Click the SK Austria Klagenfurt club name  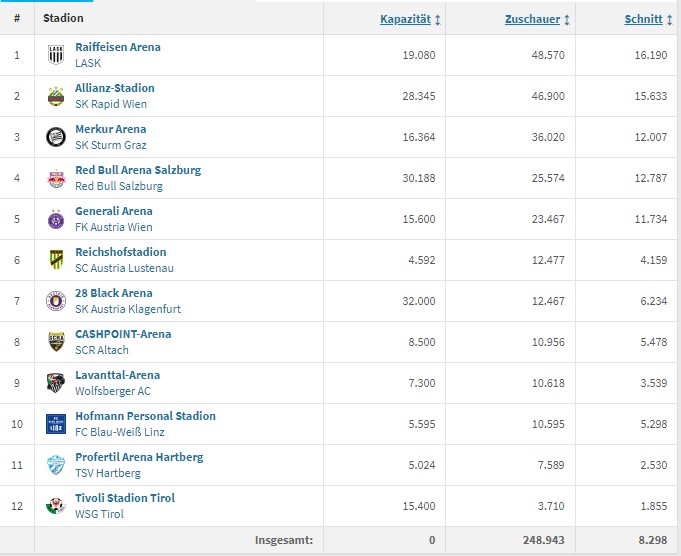[128, 309]
